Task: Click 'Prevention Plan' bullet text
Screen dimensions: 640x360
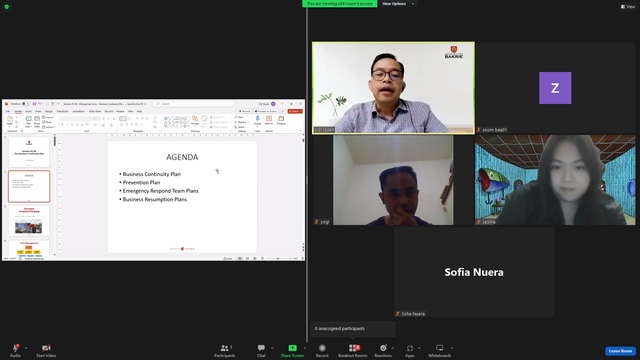Action: (x=141, y=182)
